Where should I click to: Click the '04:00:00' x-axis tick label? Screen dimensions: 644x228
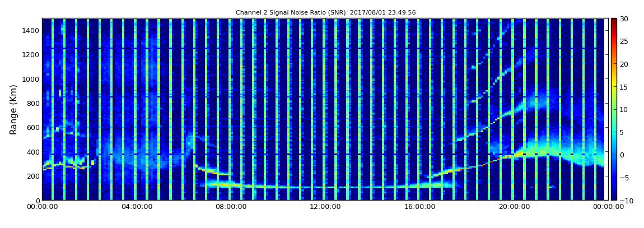tap(136, 207)
